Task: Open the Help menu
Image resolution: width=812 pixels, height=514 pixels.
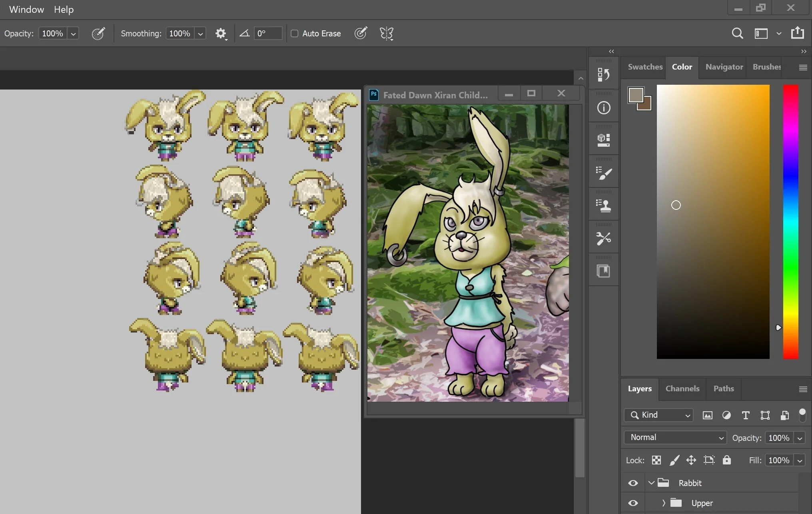Action: 64,10
